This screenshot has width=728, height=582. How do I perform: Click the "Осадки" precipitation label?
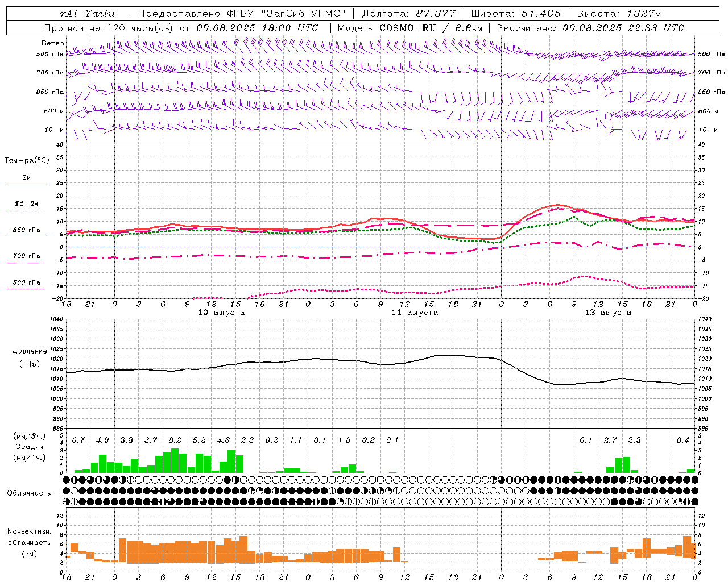tap(29, 447)
